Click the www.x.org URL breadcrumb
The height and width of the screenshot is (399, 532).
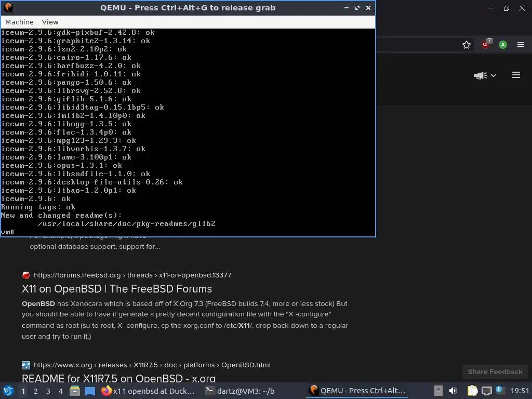click(152, 365)
